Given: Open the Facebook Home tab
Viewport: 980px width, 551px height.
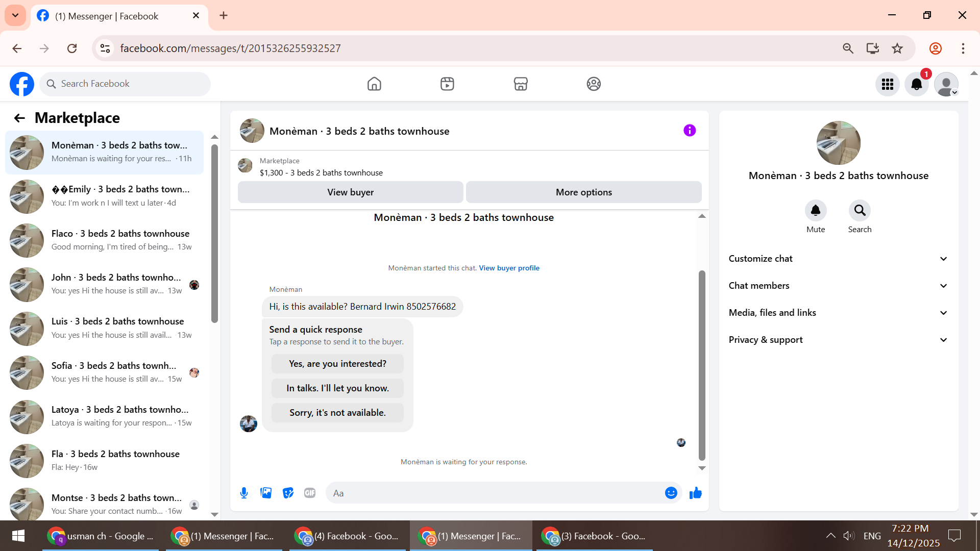Looking at the screenshot, I should point(374,84).
